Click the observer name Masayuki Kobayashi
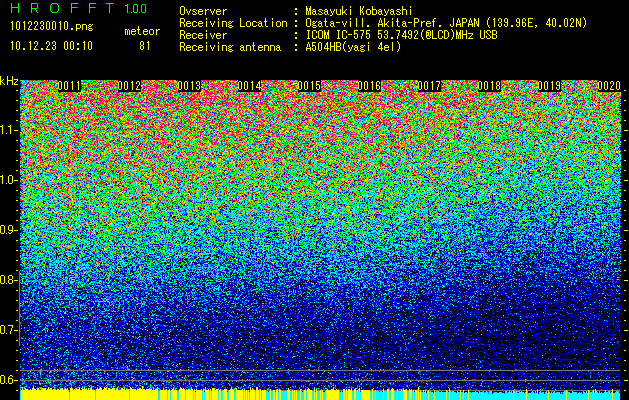629x400 pixels. (x=359, y=11)
